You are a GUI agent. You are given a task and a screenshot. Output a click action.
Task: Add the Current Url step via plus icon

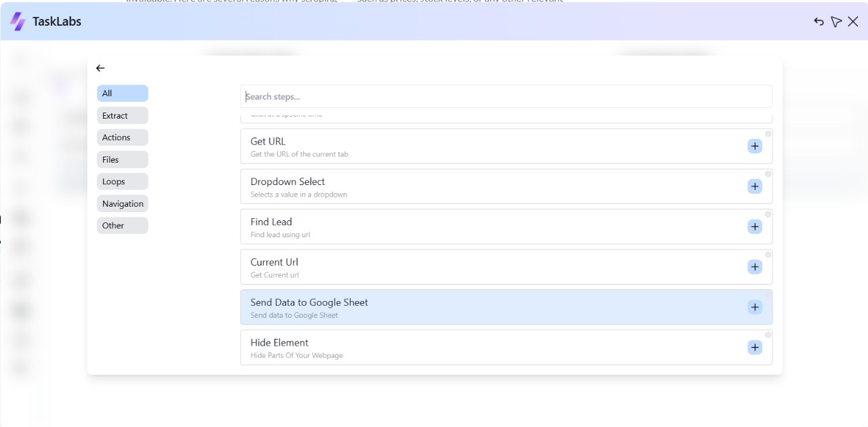pyautogui.click(x=755, y=266)
